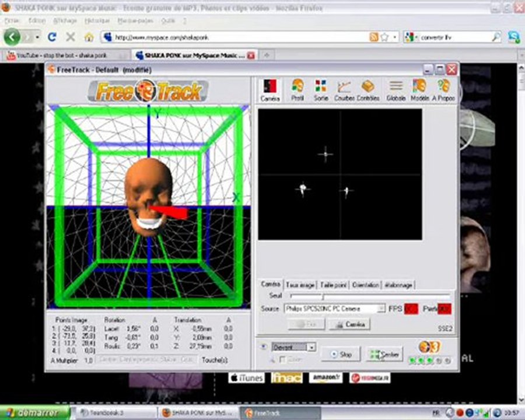This screenshot has height=420, width=525.
Task: Click the Stop tracking button
Action: (x=341, y=354)
